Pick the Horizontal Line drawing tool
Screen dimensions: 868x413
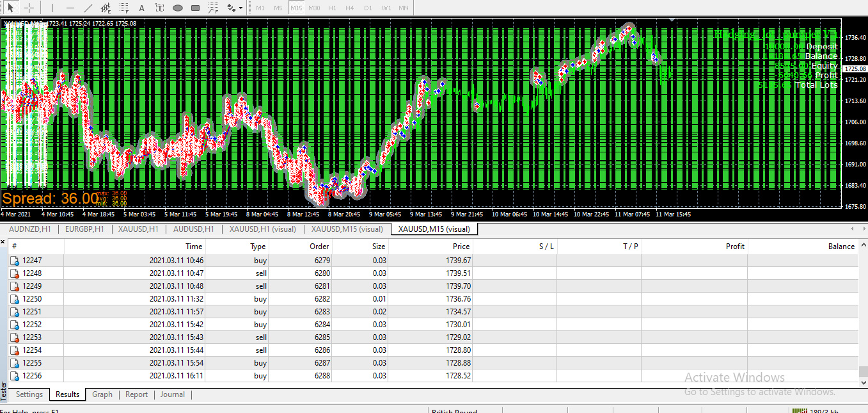click(70, 8)
